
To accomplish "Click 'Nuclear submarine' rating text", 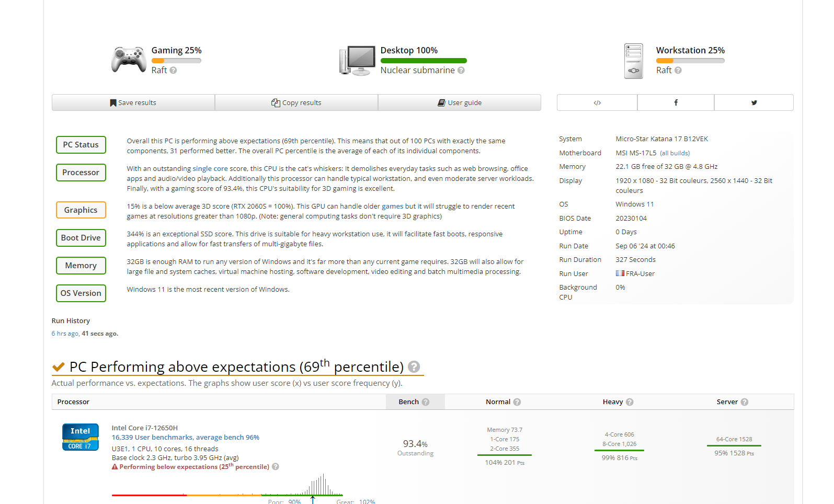I will 418,70.
